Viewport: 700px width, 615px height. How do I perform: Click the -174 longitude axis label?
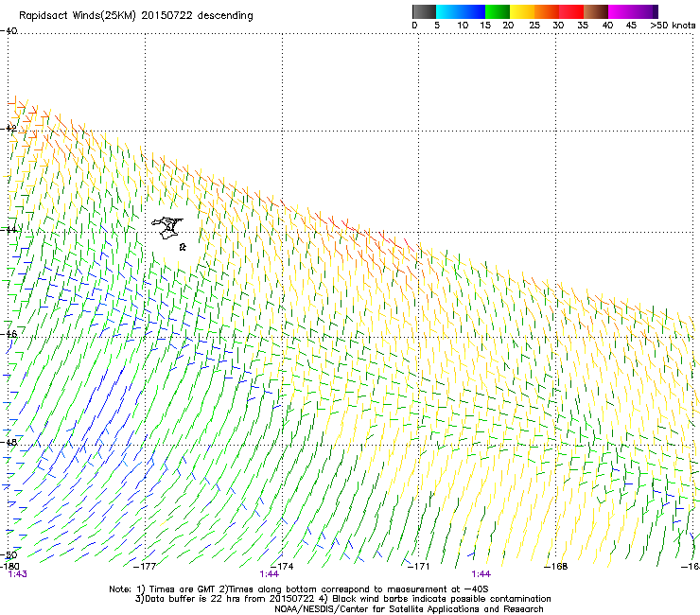[x=282, y=567]
